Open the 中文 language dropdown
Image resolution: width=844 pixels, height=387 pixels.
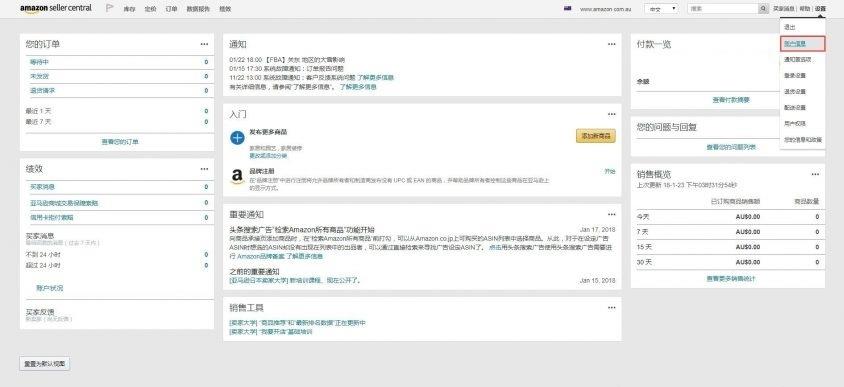[x=661, y=9]
